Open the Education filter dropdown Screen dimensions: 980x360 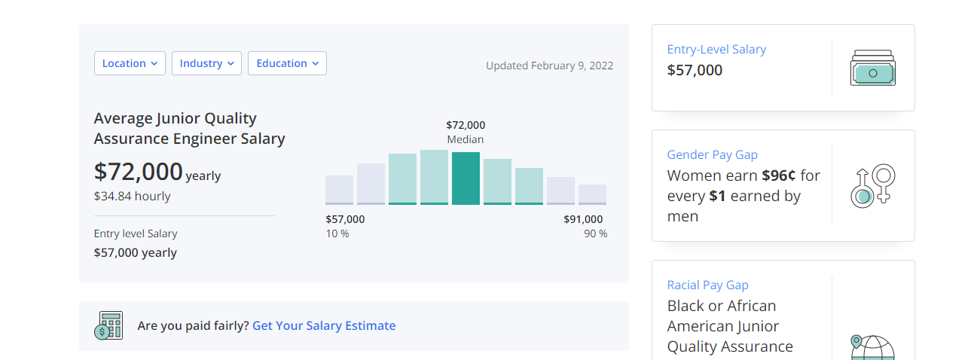tap(287, 63)
